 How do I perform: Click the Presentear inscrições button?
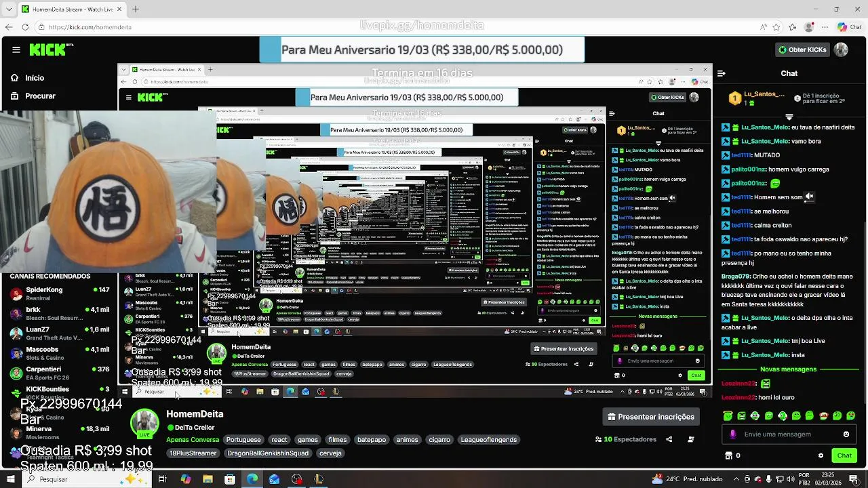(650, 417)
